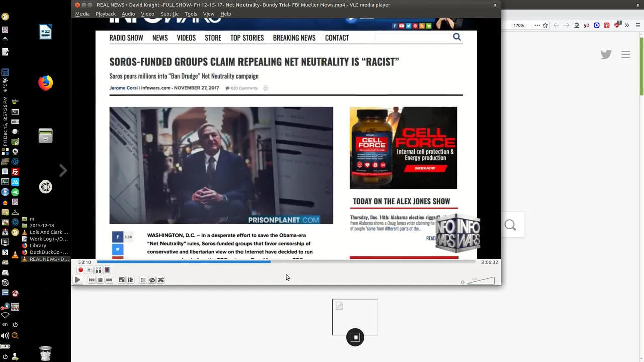
Task: Click the article video thumbnail
Action: (221, 165)
